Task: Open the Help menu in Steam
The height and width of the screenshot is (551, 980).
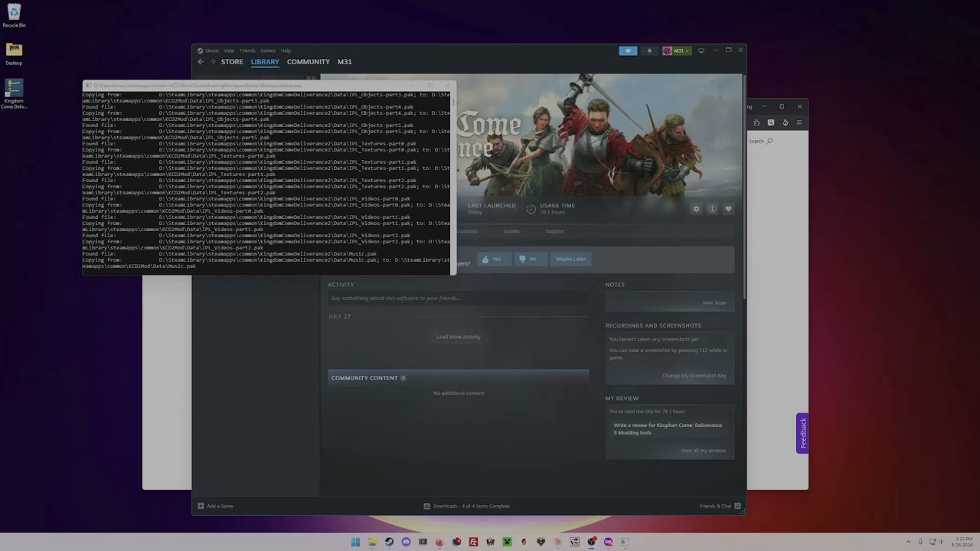Action: [x=286, y=51]
